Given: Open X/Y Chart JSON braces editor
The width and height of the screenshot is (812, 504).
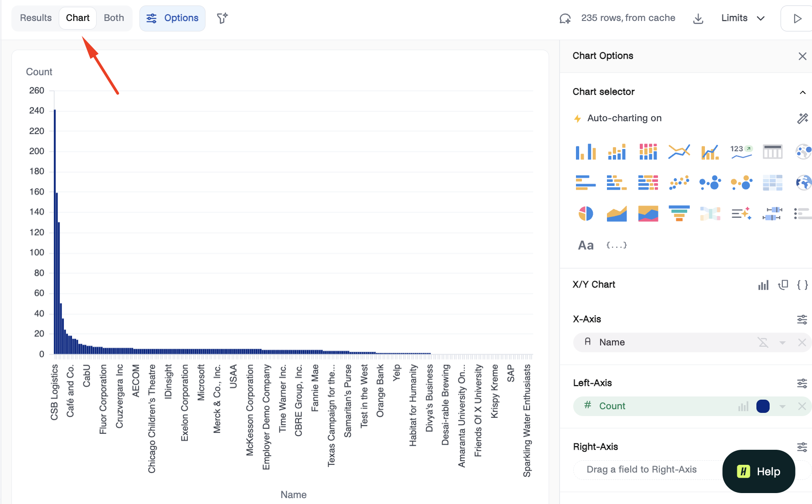Looking at the screenshot, I should 802,285.
